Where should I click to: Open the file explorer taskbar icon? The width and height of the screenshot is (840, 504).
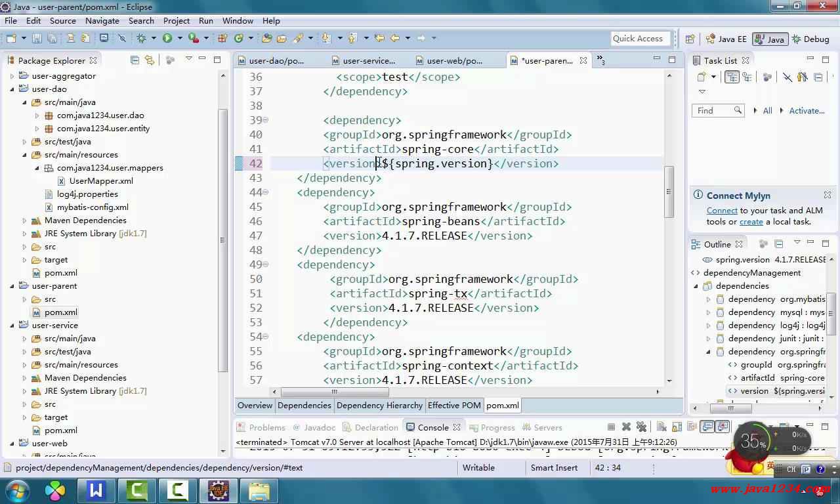coord(259,490)
